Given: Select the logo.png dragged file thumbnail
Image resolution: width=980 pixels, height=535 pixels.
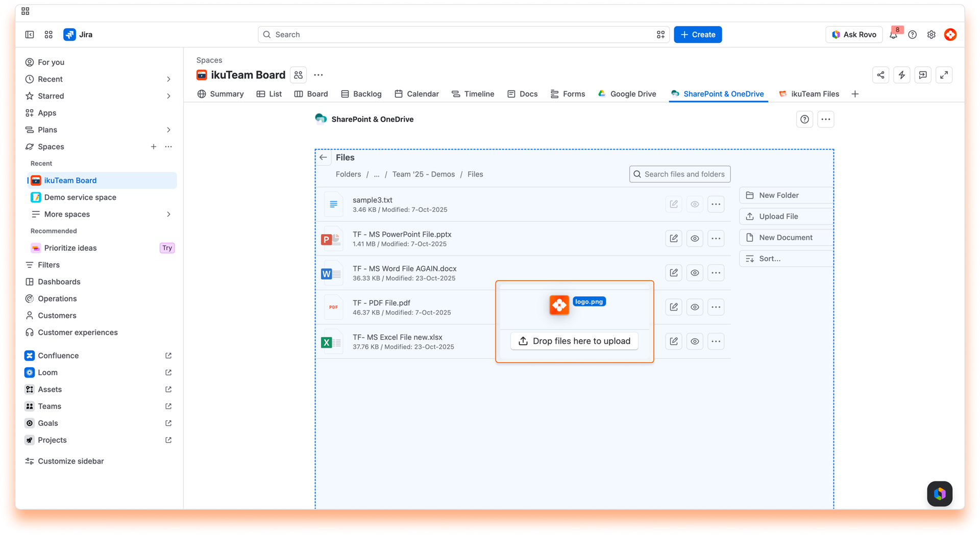Looking at the screenshot, I should coord(559,305).
